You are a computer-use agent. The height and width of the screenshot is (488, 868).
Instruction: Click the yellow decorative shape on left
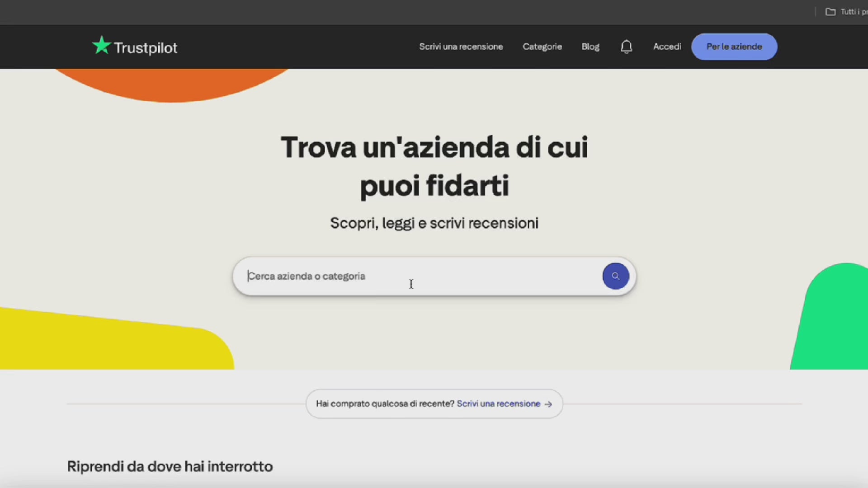click(x=113, y=343)
